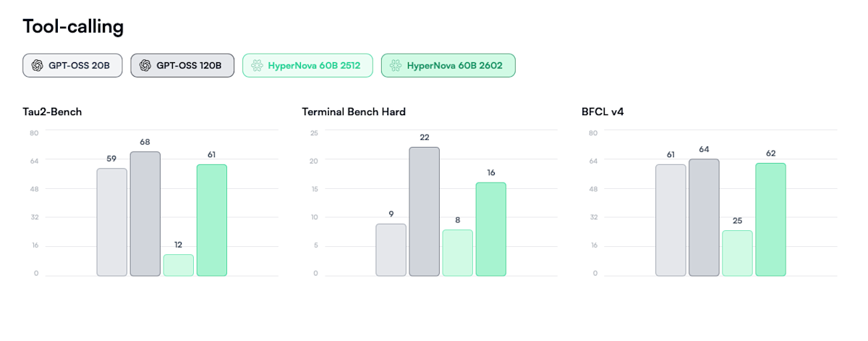Click the HyperNova 60B 2602 logo icon
868x341 pixels.
click(x=396, y=65)
